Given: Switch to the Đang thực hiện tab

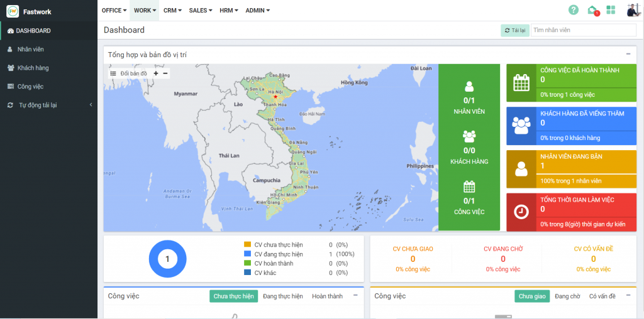Looking at the screenshot, I should (x=282, y=296).
